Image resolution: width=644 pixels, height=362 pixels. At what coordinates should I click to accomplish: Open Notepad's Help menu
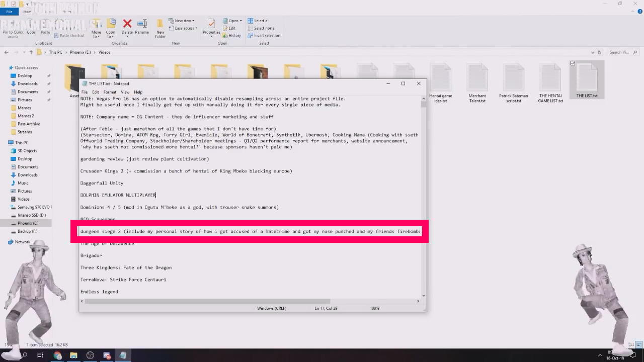[138, 93]
